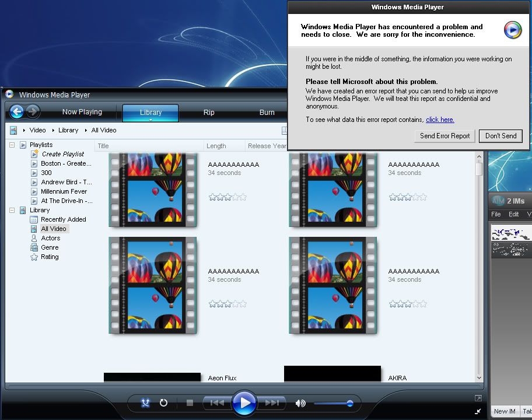Collapse the Playlists tree node
The height and width of the screenshot is (420, 532).
point(12,145)
